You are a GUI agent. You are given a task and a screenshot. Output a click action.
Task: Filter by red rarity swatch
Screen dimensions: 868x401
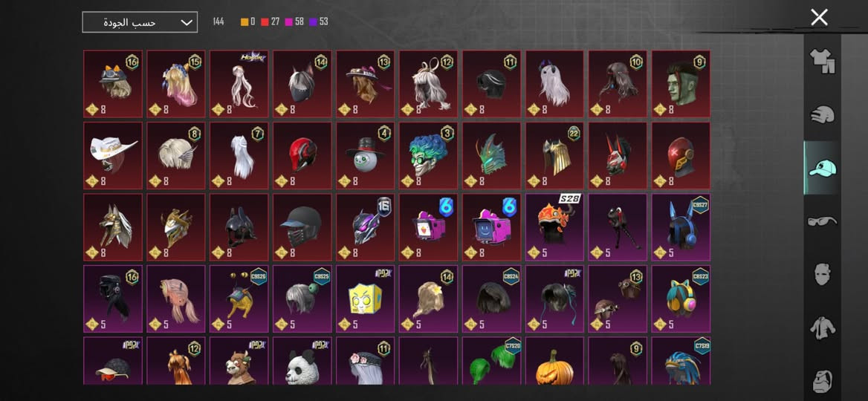[265, 22]
